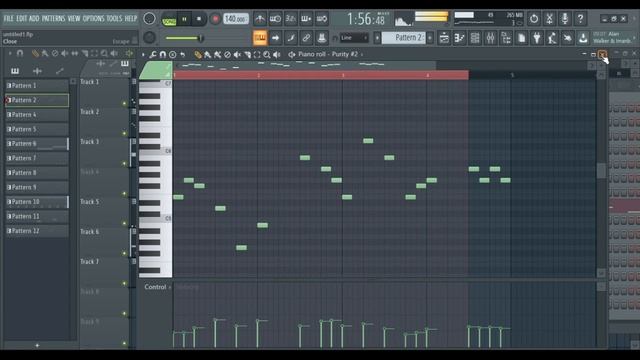Click the 140.000 tempo field
The width and height of the screenshot is (640, 360).
coord(236,19)
